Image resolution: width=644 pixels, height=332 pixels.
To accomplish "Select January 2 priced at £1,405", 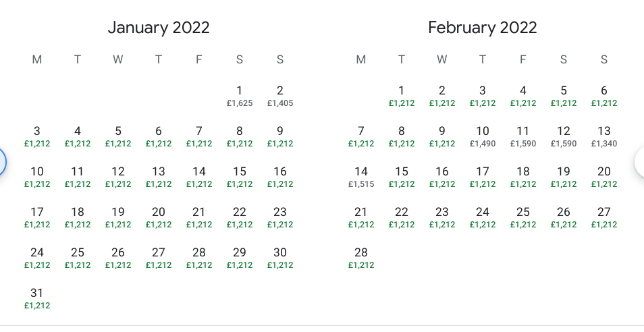I will 280,96.
